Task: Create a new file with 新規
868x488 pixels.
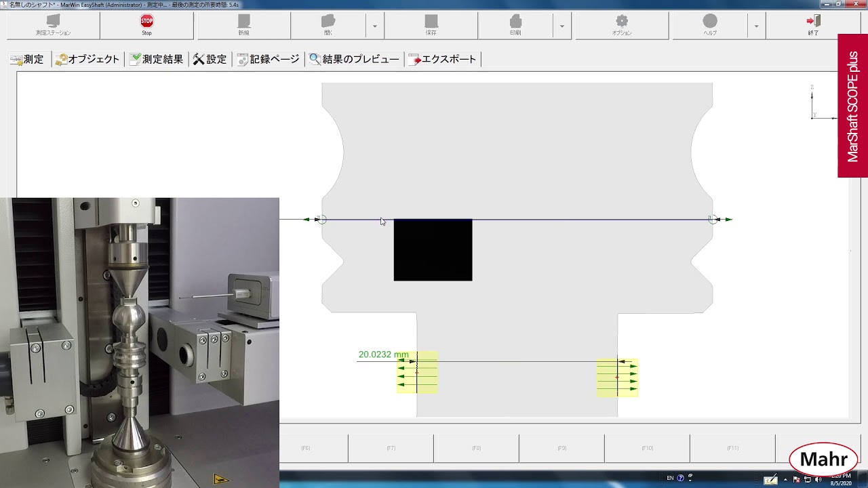Action: 243,26
